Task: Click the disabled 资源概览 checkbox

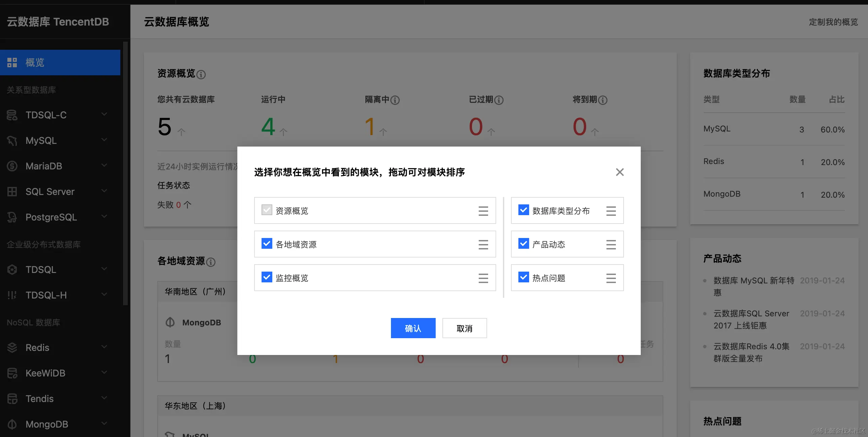Action: coord(267,210)
